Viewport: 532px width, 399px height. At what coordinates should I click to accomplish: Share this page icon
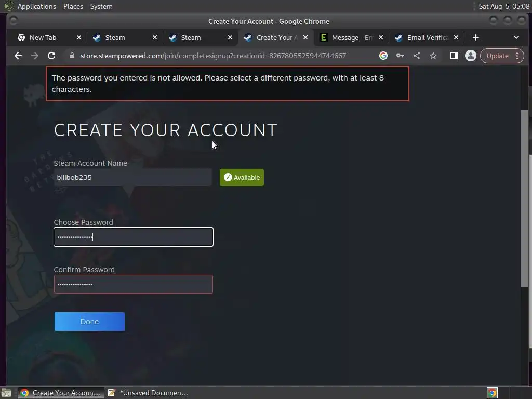(417, 56)
